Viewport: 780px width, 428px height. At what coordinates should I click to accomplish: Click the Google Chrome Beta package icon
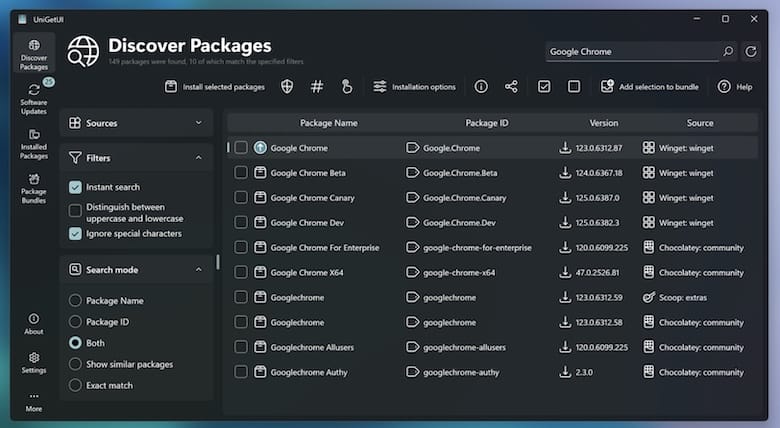coord(260,172)
